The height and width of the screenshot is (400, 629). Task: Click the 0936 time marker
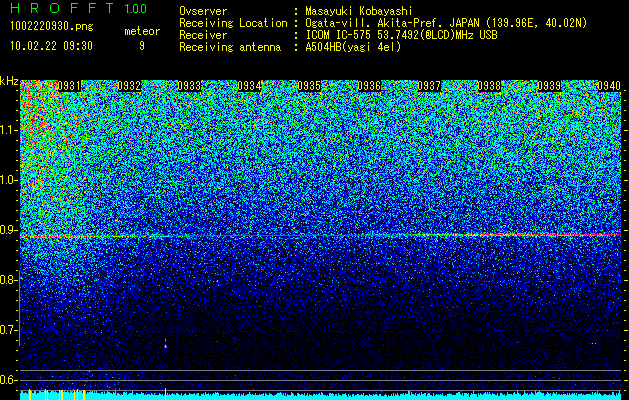pos(369,86)
